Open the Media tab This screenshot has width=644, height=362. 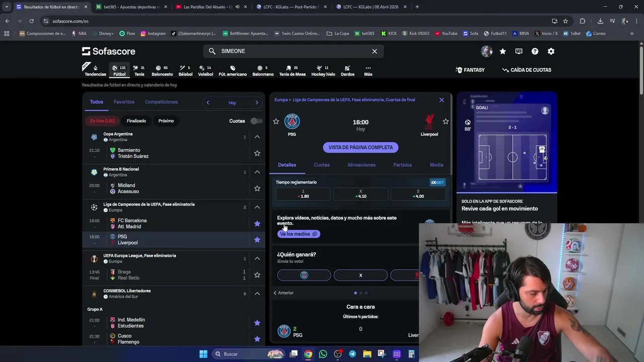coord(436,165)
